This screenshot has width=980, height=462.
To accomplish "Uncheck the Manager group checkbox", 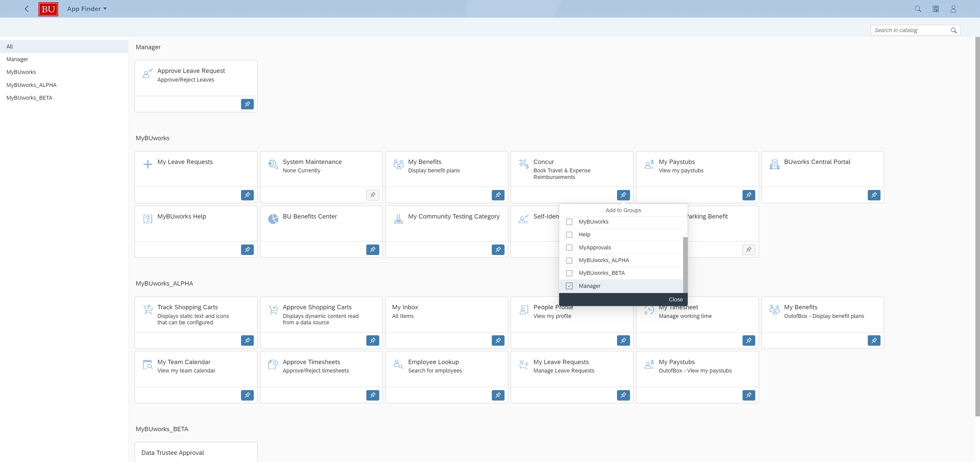I will pyautogui.click(x=569, y=286).
